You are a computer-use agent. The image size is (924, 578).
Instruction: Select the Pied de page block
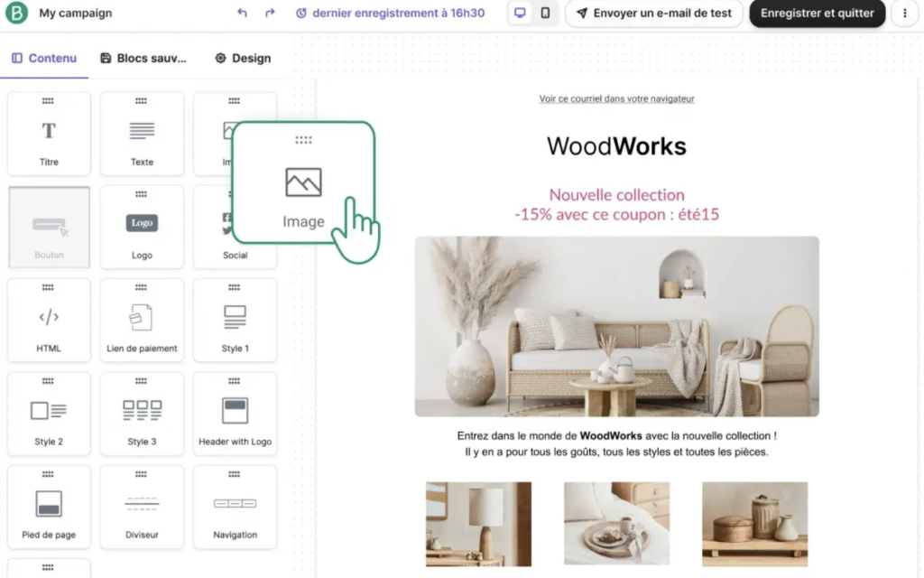tap(49, 507)
